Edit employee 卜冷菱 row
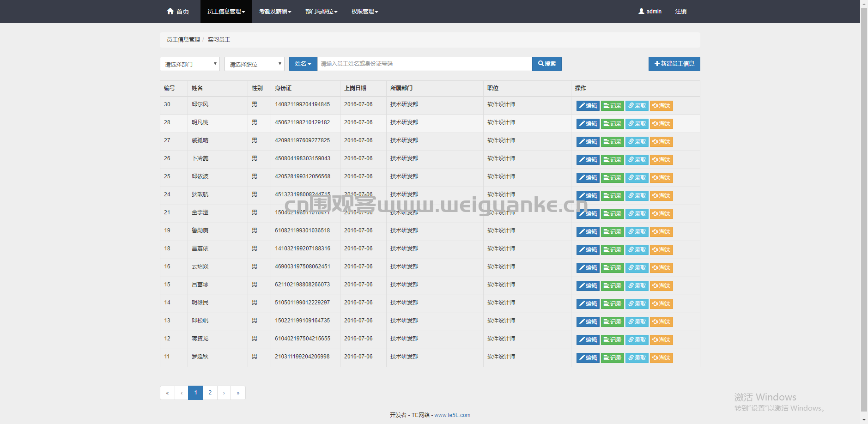The image size is (868, 424). [588, 160]
